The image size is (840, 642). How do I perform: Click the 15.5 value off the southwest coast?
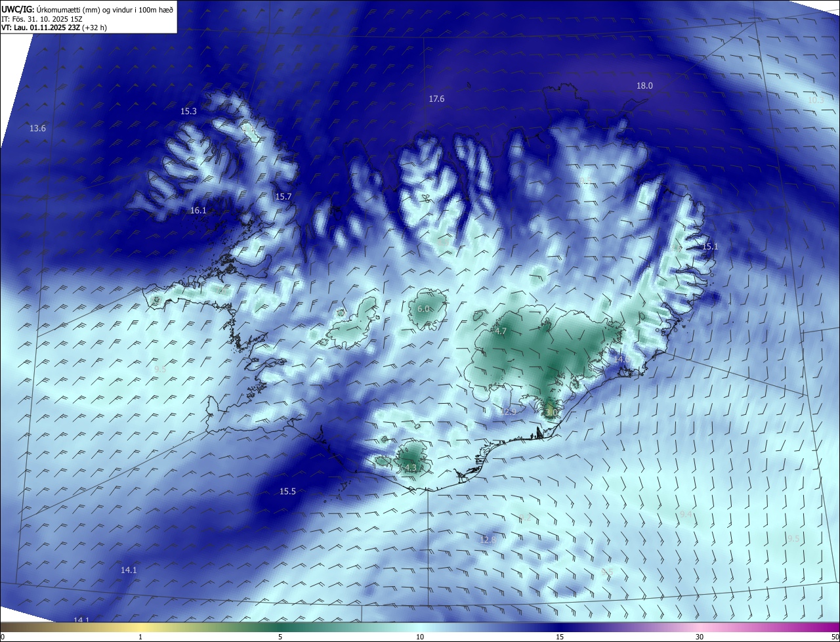click(x=287, y=491)
